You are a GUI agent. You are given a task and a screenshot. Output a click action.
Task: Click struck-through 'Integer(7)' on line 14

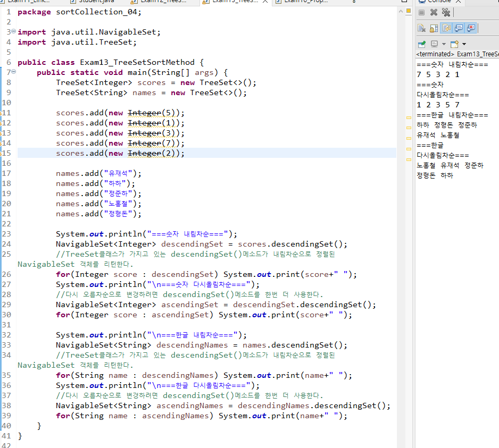[152, 143]
